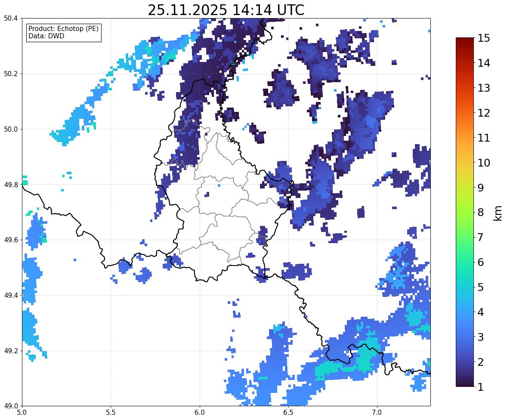
Task: Click the colorbar tick label 13
Action: pos(484,88)
